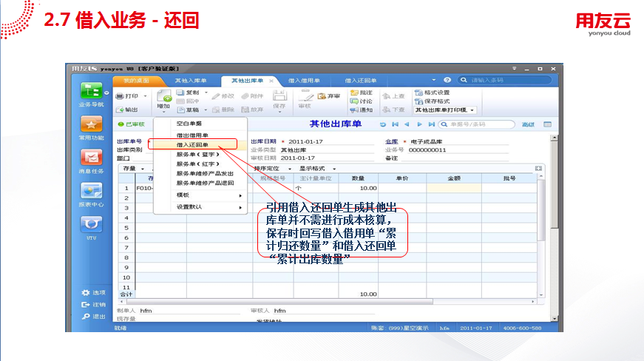Go to the last record arrow
Viewport: 644px width, 361px height.
[431, 124]
